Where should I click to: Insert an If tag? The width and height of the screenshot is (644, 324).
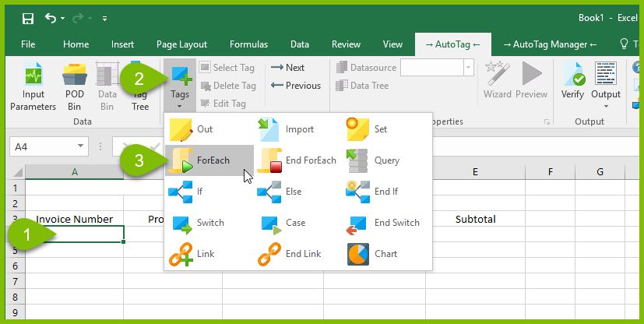coord(209,192)
